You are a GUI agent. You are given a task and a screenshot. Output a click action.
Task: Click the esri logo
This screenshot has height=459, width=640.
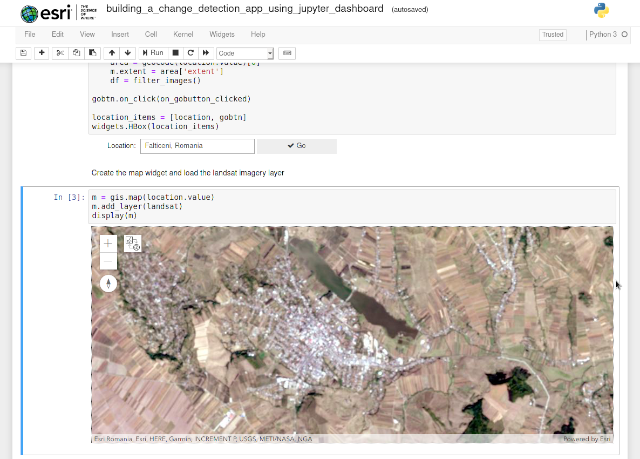point(59,13)
